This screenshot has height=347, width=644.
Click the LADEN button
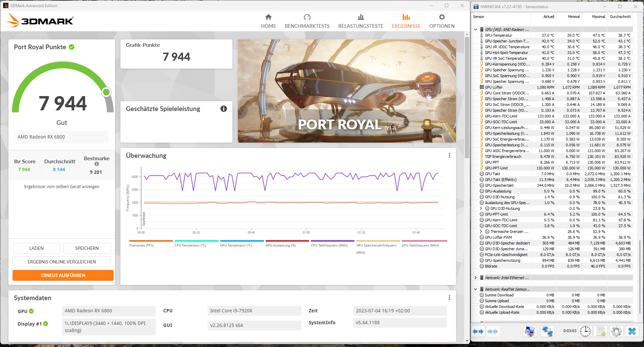tap(36, 248)
